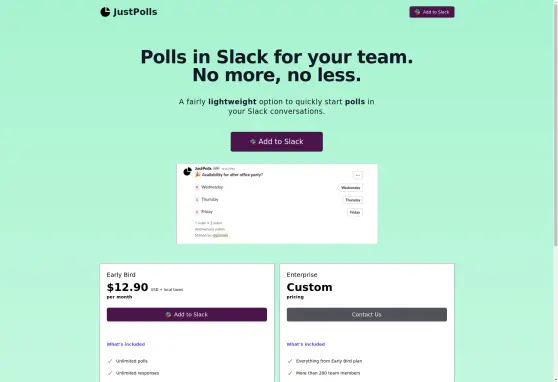Vote with the Friday button in preview
The image size is (558, 382).
coord(355,212)
